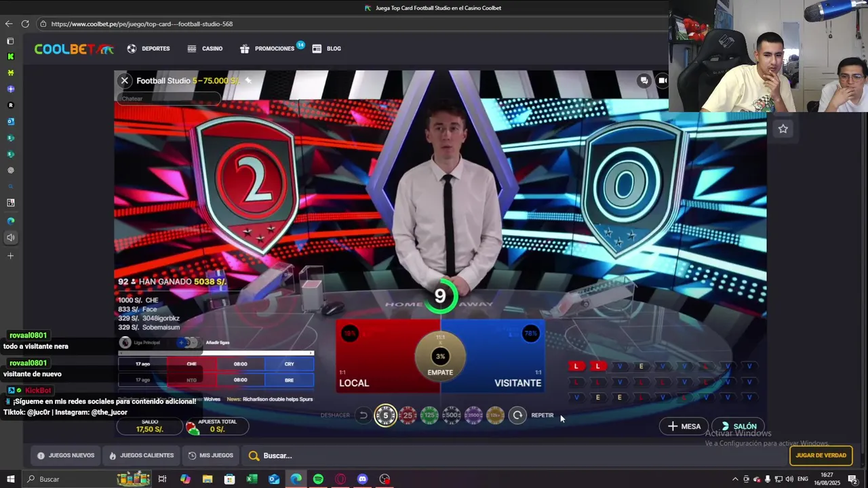The image size is (868, 488).
Task: Open File Explorer from the taskbar
Action: pos(208,479)
